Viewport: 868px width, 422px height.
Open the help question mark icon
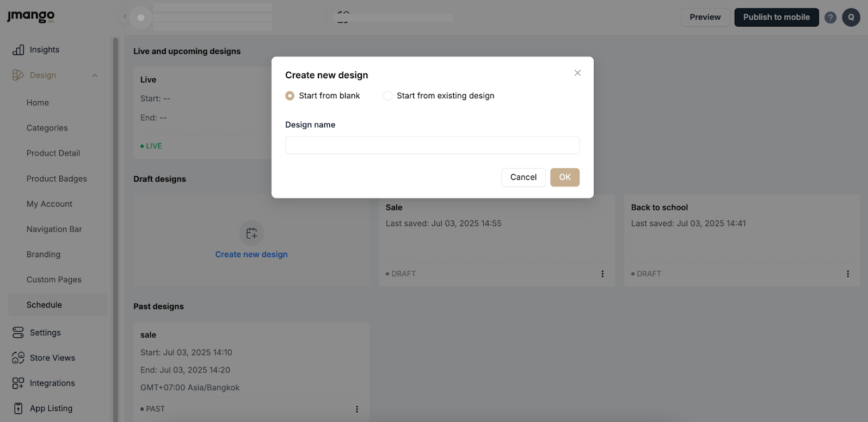coord(830,17)
